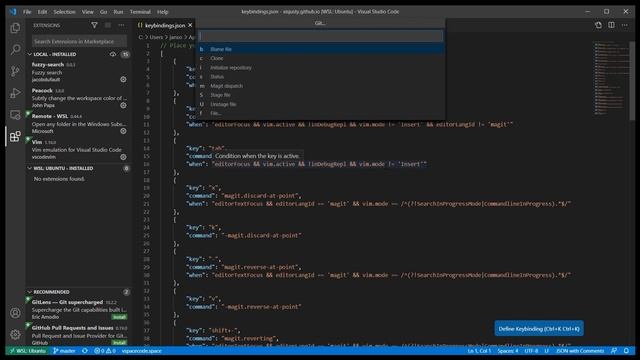Filter extensions using the funnel icon

94,25
